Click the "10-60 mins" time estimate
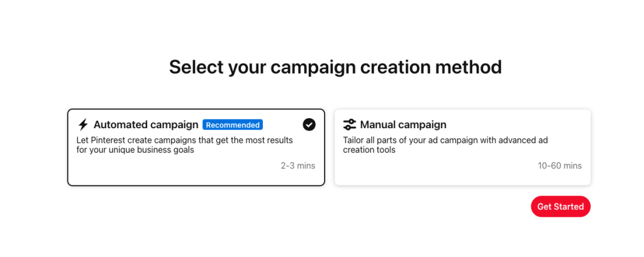The image size is (644, 257). (560, 166)
